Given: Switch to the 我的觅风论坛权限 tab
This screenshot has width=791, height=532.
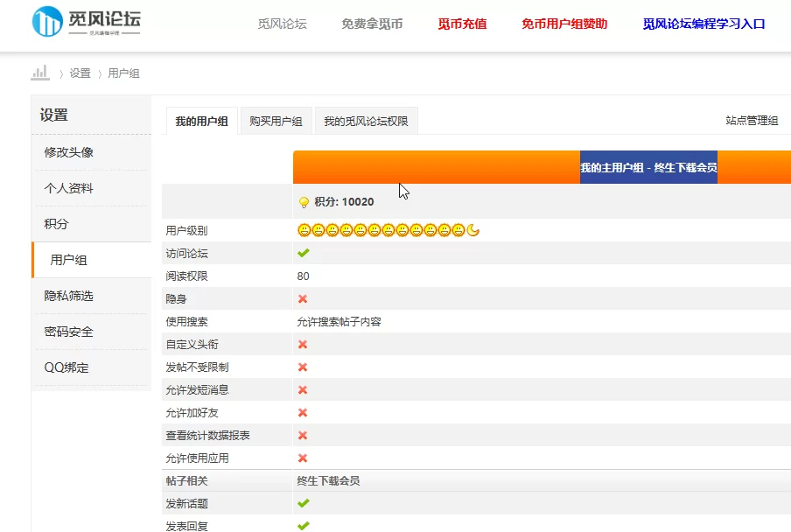Looking at the screenshot, I should tap(367, 121).
